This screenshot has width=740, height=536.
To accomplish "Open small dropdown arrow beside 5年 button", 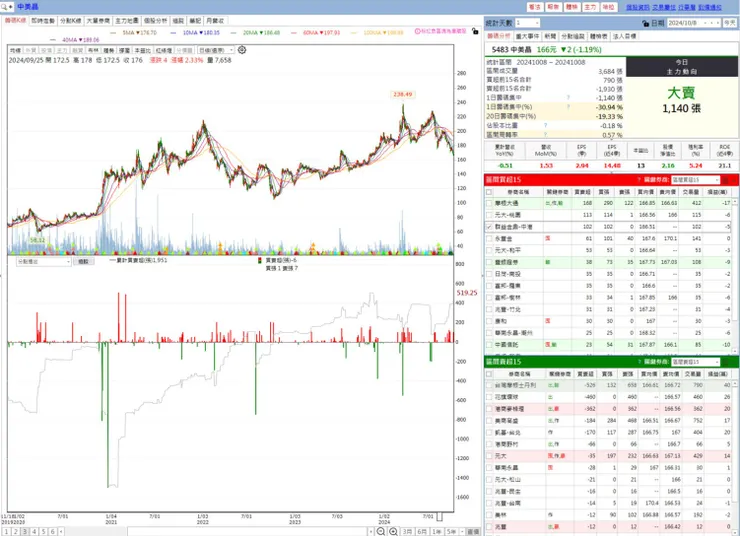I will [462, 532].
